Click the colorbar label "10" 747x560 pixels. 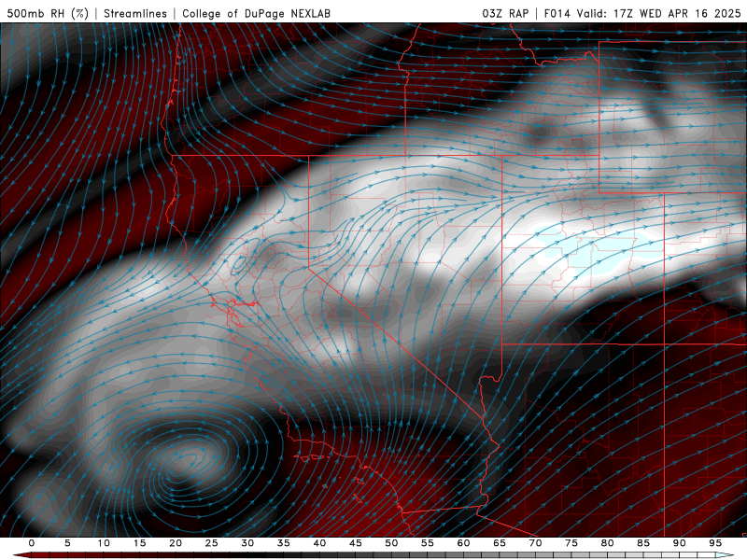(104, 543)
